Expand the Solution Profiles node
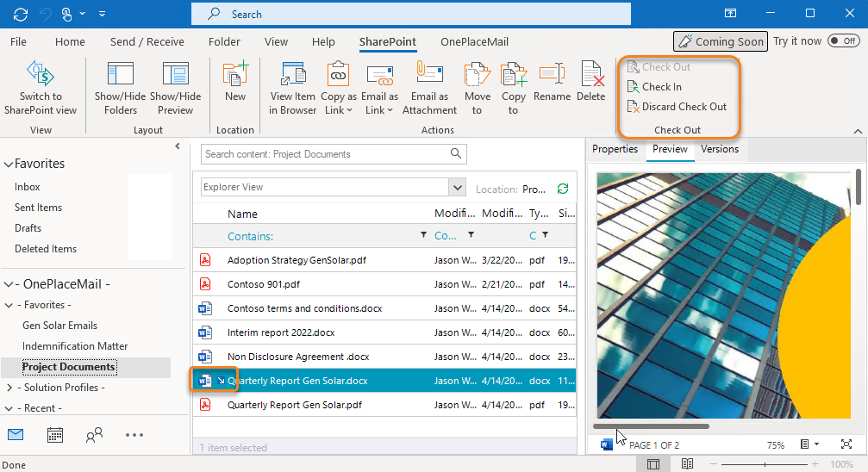The height and width of the screenshot is (472, 868). tap(9, 388)
